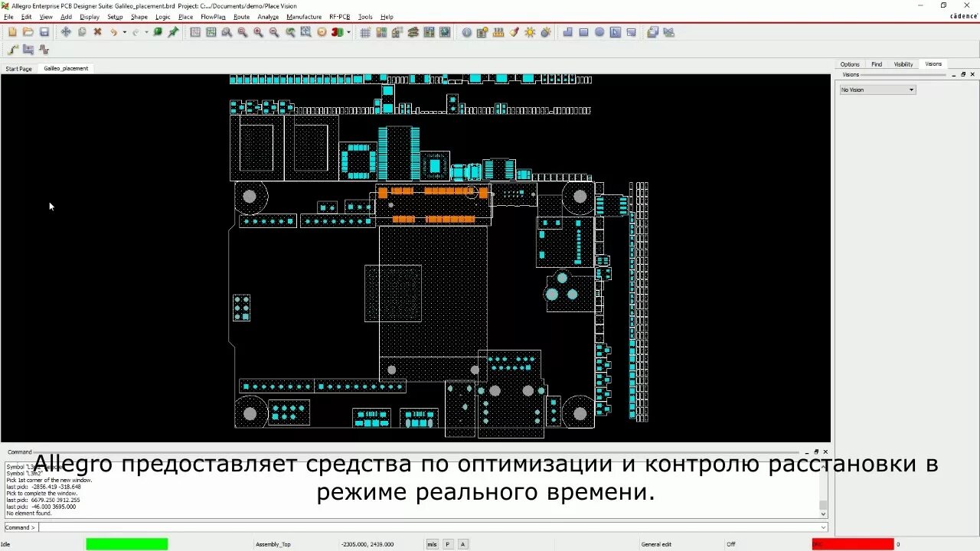Open the Help menu

tap(387, 17)
